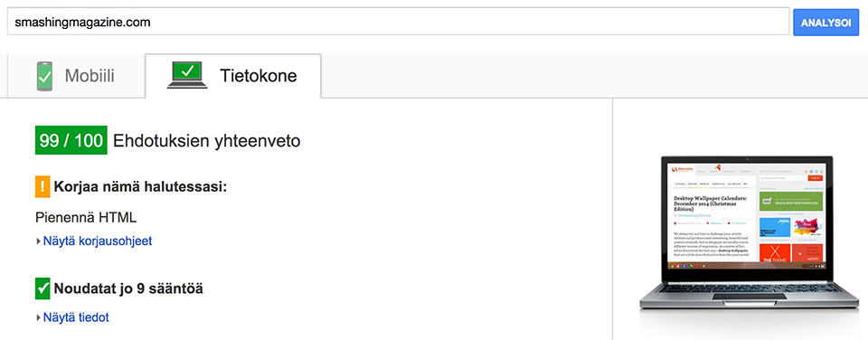
Task: Click the Korjaa nämä halutessasi heading
Action: pos(141,187)
